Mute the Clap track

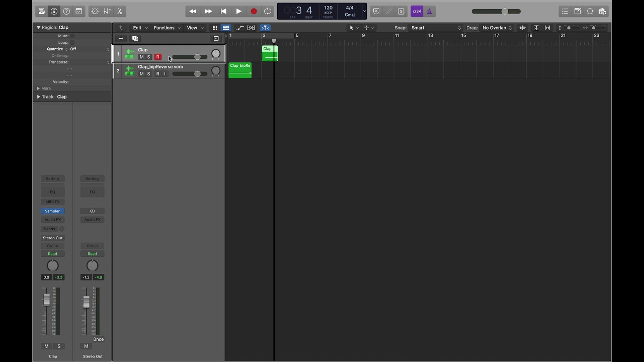(x=141, y=57)
